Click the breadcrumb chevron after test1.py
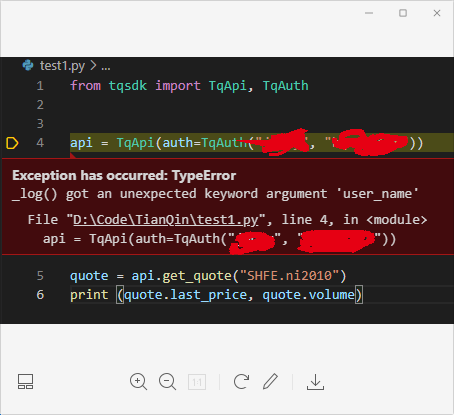The height and width of the screenshot is (415, 454). (x=93, y=65)
